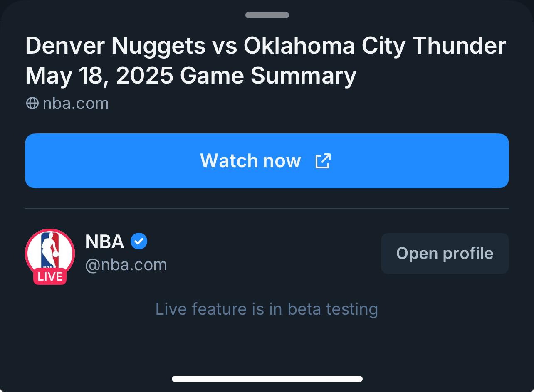Click the external link icon in Watch now
Screen dimensions: 534x392
point(323,161)
